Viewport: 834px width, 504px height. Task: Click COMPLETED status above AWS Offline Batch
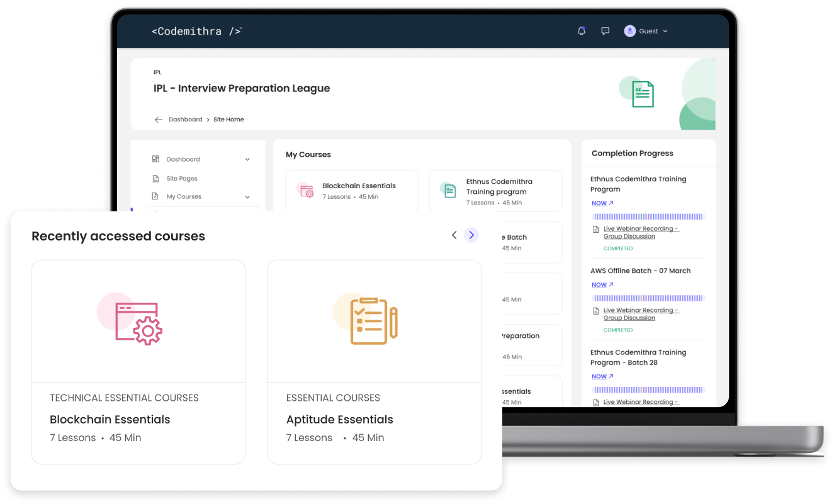coord(618,249)
